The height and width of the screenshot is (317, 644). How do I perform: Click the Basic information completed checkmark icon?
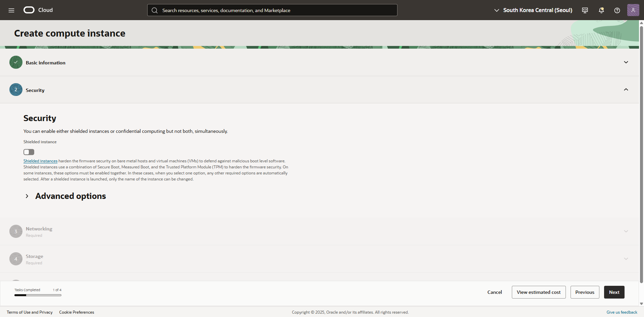(x=16, y=62)
